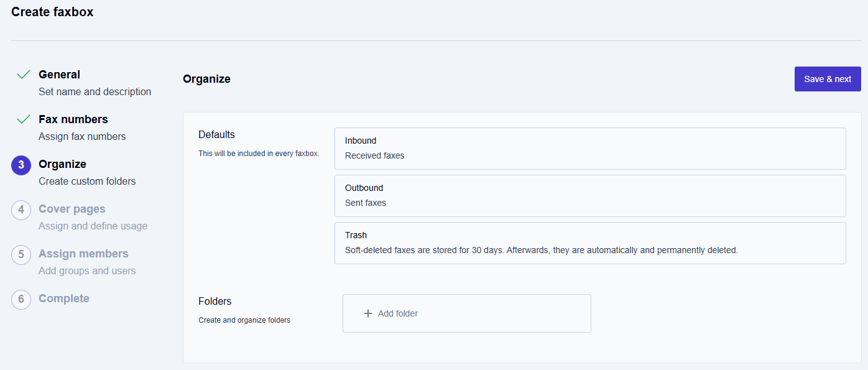Screen dimensions: 868x370
Task: Go to the Complete step
Action: click(x=63, y=298)
